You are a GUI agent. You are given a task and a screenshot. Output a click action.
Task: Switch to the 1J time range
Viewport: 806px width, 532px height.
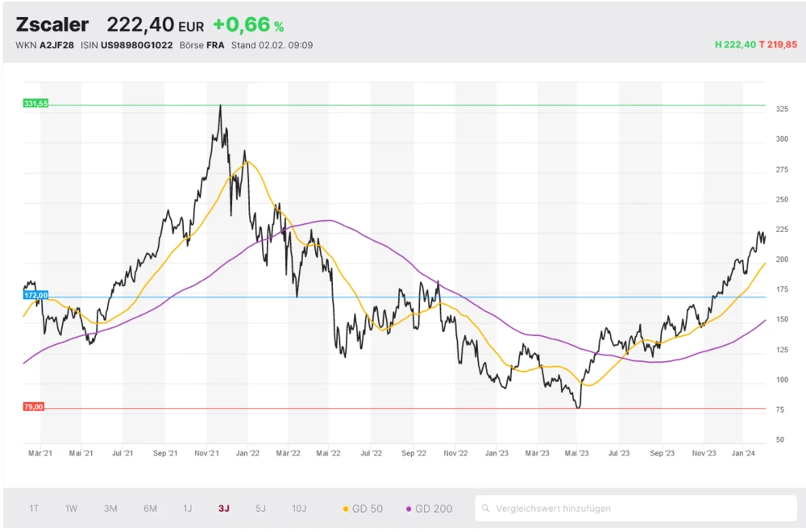click(x=188, y=509)
